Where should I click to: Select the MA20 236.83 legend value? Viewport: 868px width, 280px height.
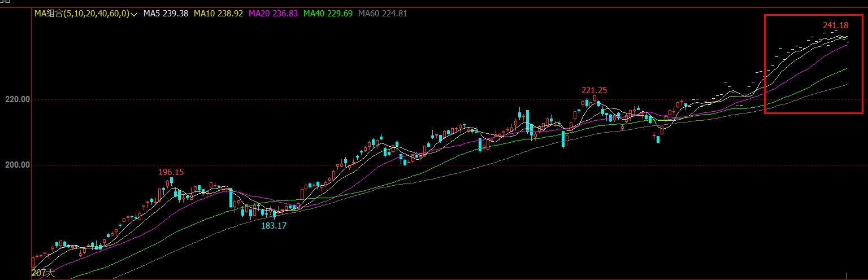tap(274, 14)
